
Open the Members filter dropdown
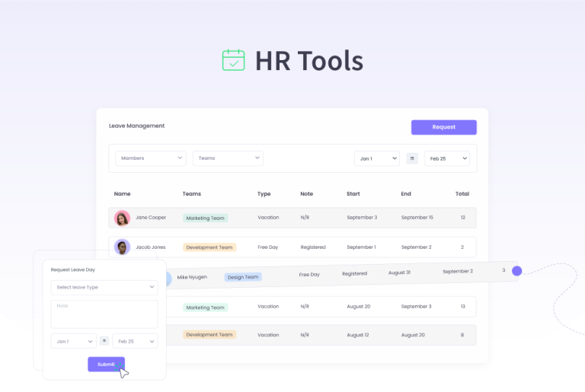point(150,158)
